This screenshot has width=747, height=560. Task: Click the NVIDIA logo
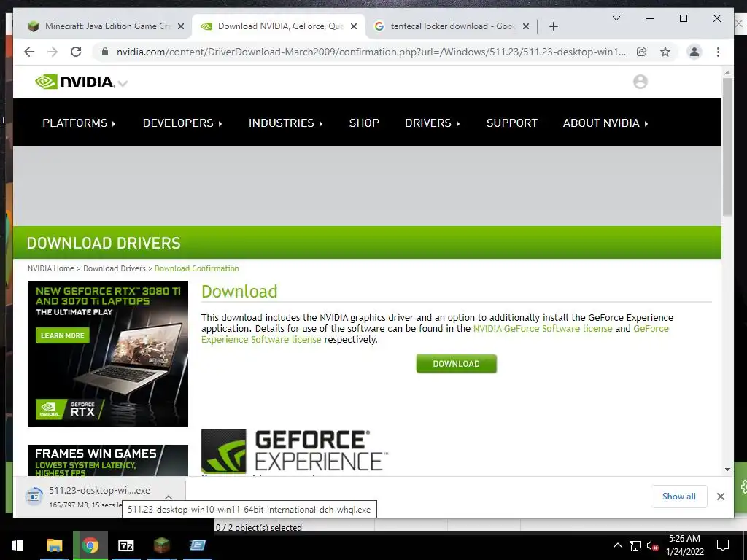(x=75, y=82)
